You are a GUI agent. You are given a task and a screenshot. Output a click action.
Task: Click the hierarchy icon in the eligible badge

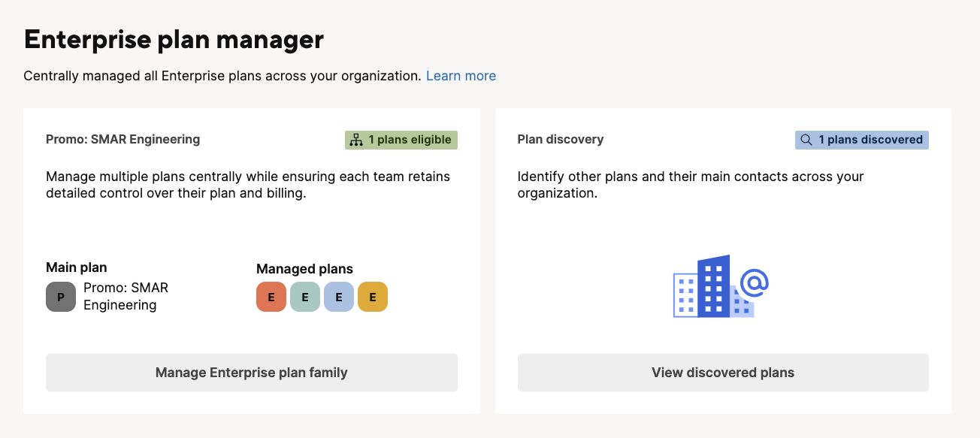coord(356,140)
